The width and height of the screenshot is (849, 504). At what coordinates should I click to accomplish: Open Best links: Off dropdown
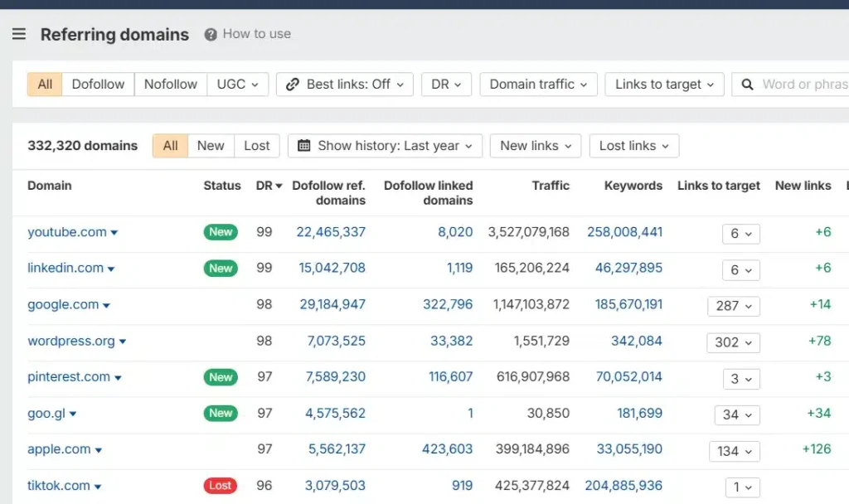(x=345, y=85)
